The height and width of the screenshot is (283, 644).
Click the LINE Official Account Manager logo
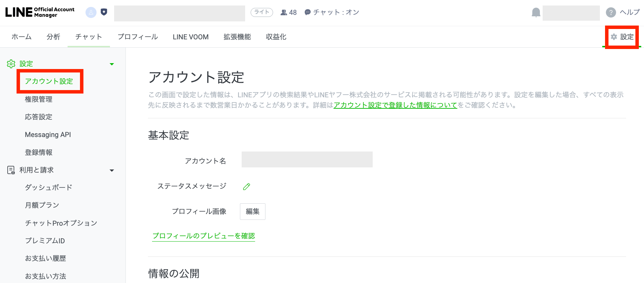40,12
